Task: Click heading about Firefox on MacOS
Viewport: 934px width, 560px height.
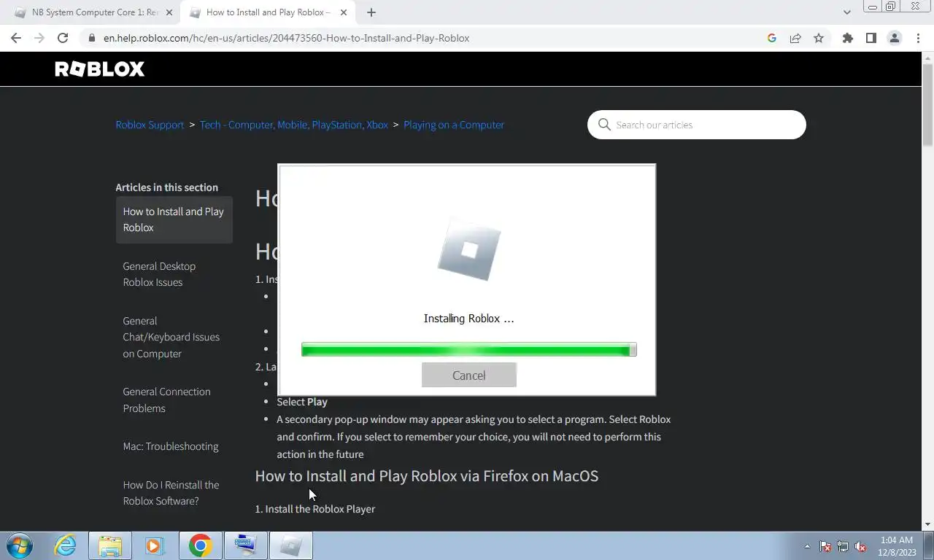Action: click(427, 476)
